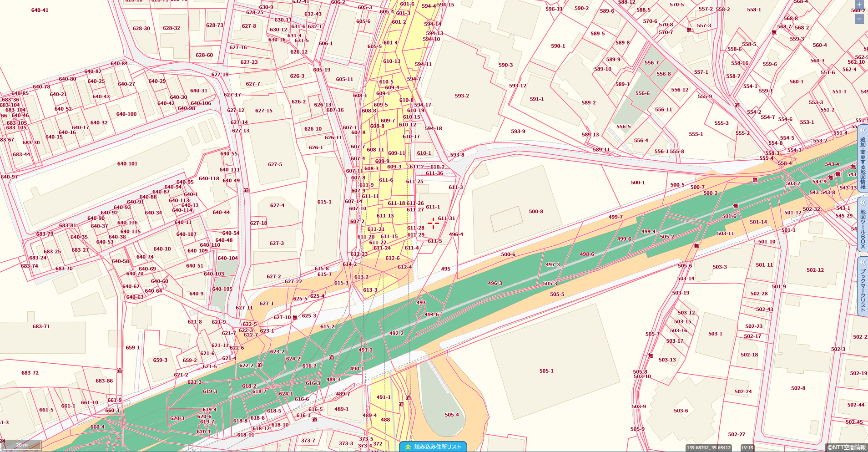
Task: Select parcel 628-60
Action: (204, 55)
